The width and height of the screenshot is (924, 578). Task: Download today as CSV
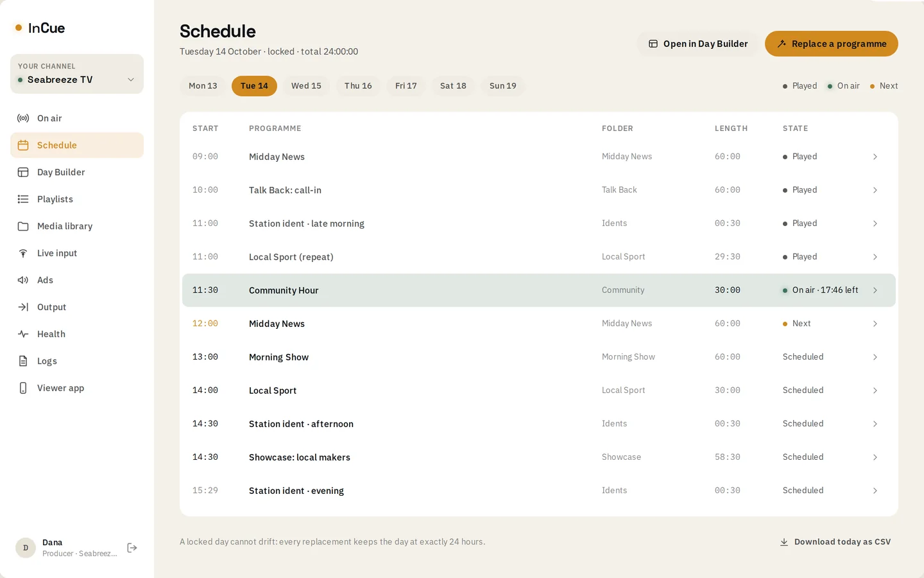(x=835, y=542)
